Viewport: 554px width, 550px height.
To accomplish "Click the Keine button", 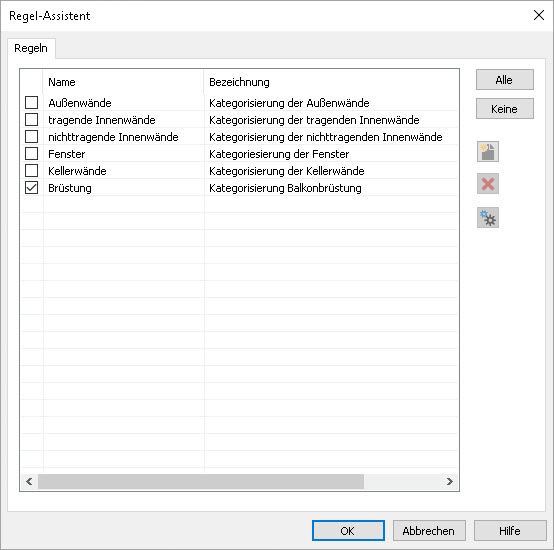I will (x=505, y=108).
